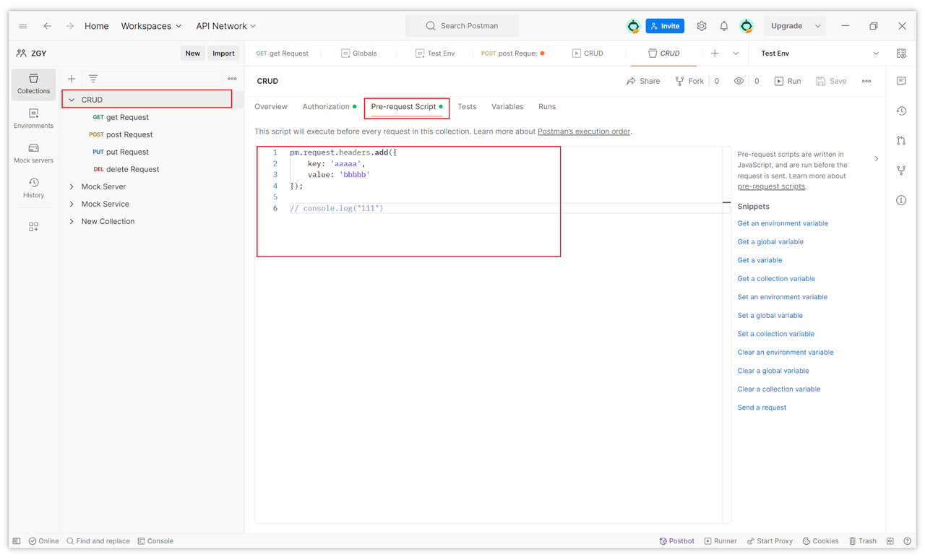Click the configure sidebar grid-plus icon
Screen dimensions: 925x560
33,226
